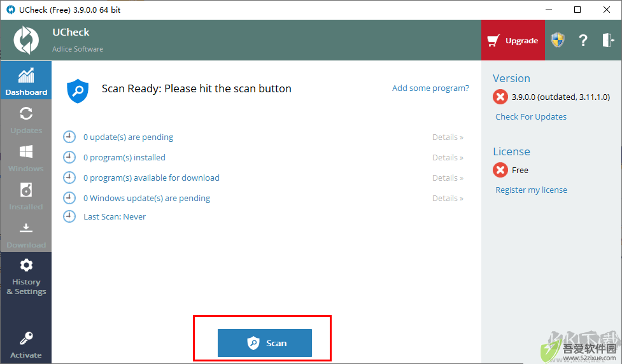Click the red Upgrade button
This screenshot has height=364, width=622.
click(x=513, y=41)
